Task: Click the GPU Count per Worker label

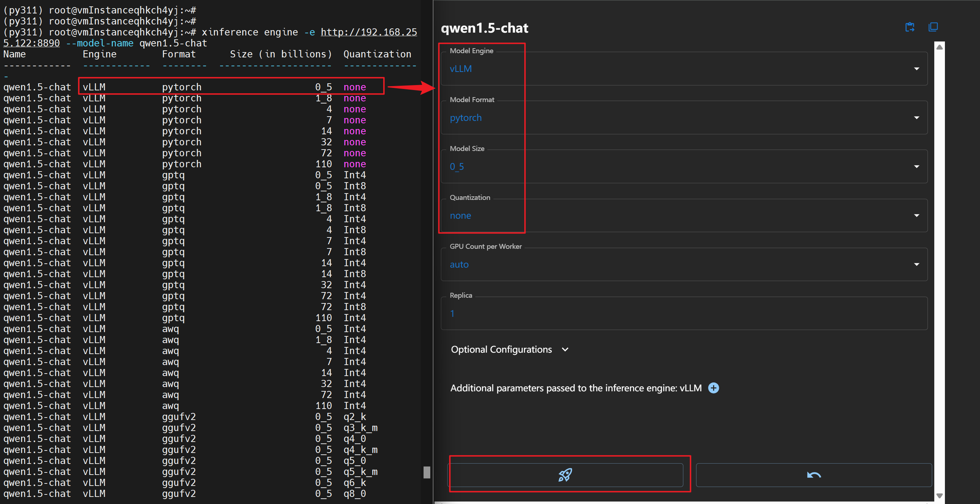Action: 486,246
